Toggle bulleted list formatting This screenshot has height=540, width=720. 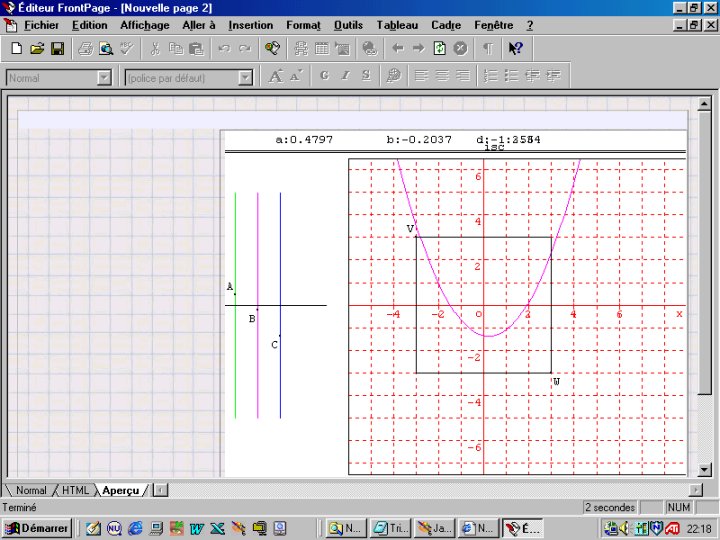coord(512,76)
